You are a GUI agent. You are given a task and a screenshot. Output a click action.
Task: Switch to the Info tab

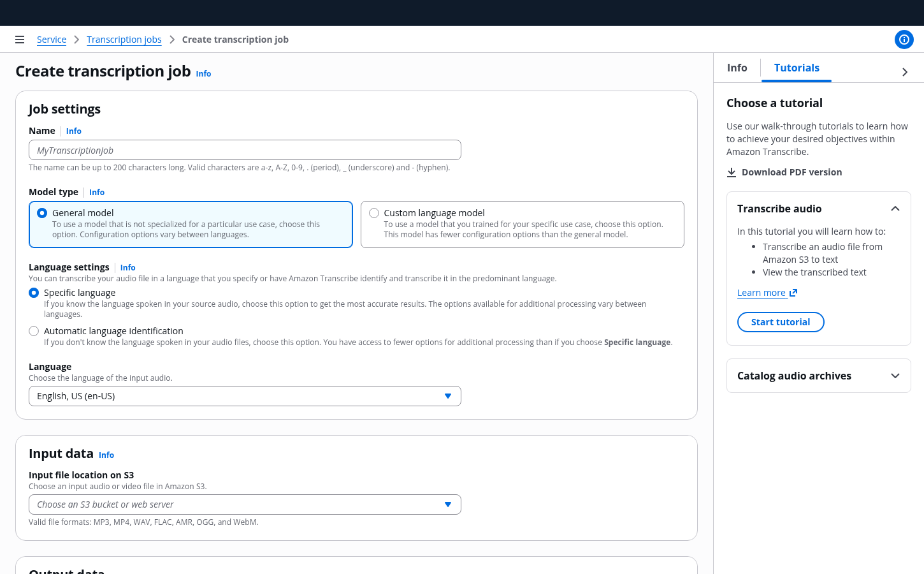tap(737, 68)
